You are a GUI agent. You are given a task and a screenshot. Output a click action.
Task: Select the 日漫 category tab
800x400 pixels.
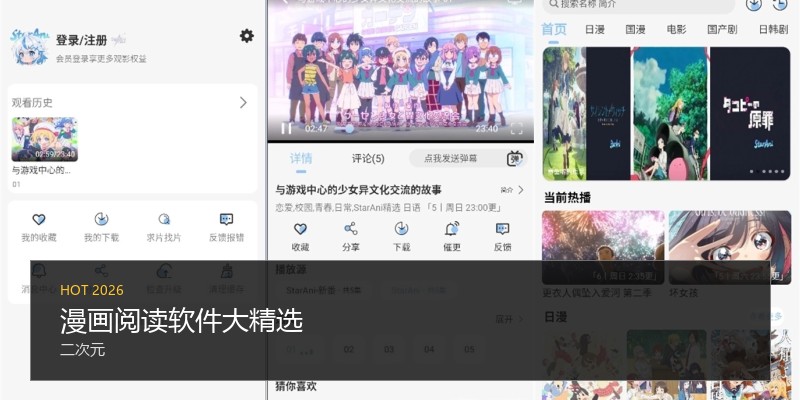(x=595, y=29)
